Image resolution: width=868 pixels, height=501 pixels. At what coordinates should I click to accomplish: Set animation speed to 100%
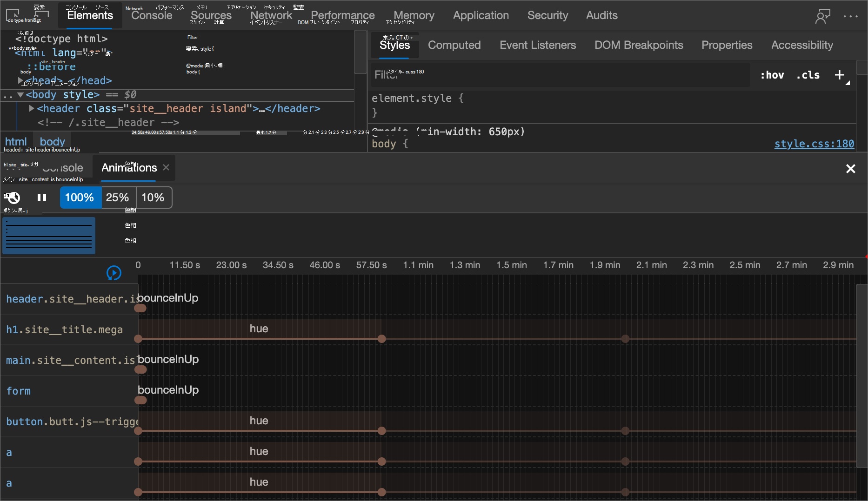tap(80, 198)
